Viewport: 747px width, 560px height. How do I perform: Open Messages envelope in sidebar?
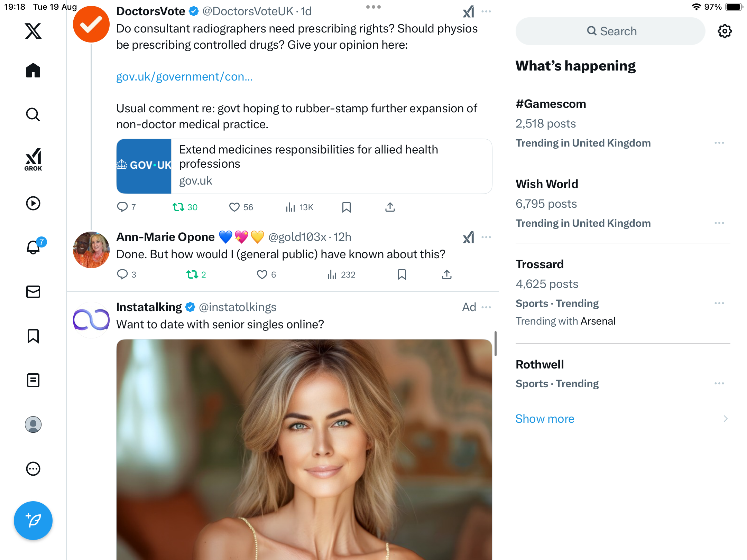coord(33,292)
